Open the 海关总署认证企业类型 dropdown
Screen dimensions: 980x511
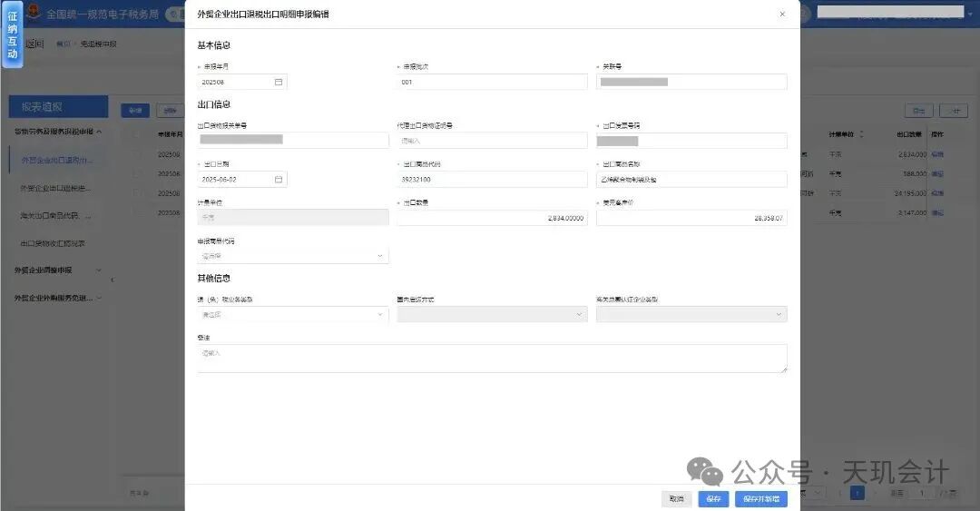click(691, 315)
